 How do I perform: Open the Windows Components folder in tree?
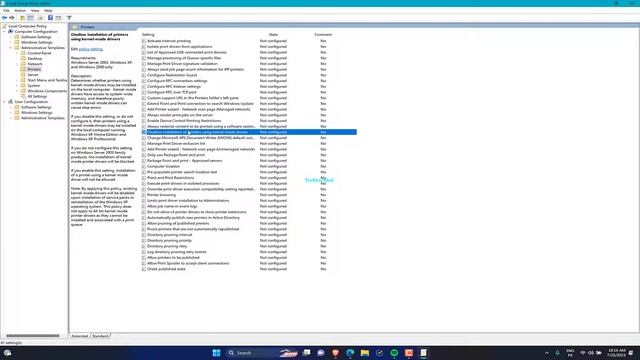pyautogui.click(x=47, y=91)
